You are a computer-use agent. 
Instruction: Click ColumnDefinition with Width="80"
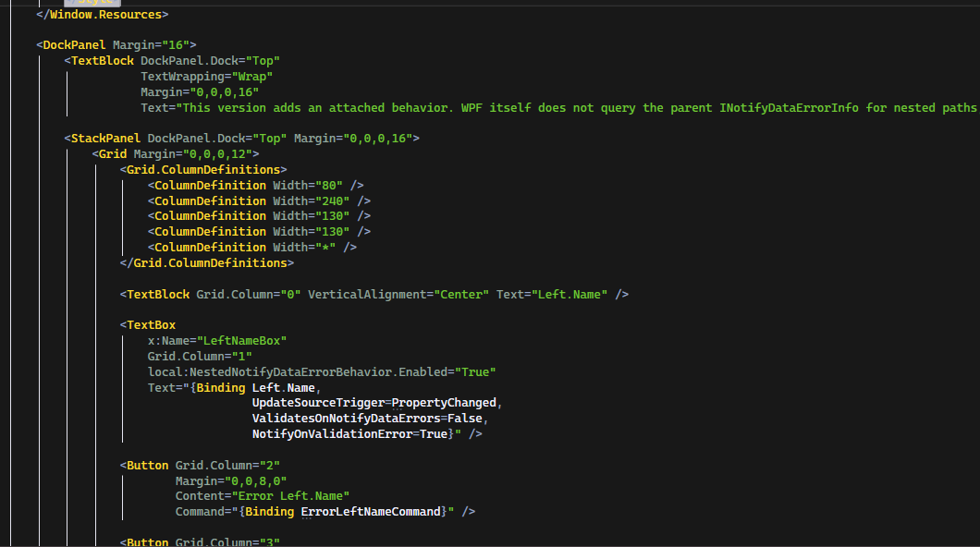[255, 185]
